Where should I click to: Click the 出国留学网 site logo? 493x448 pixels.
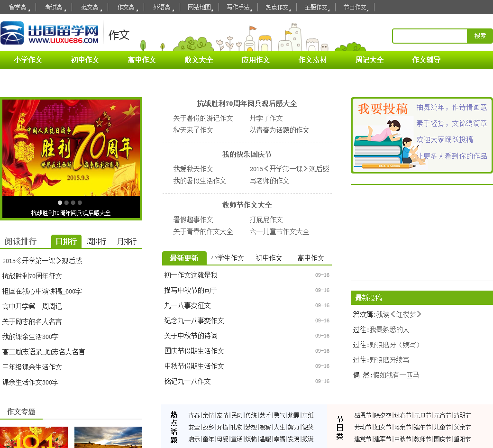click(x=50, y=33)
